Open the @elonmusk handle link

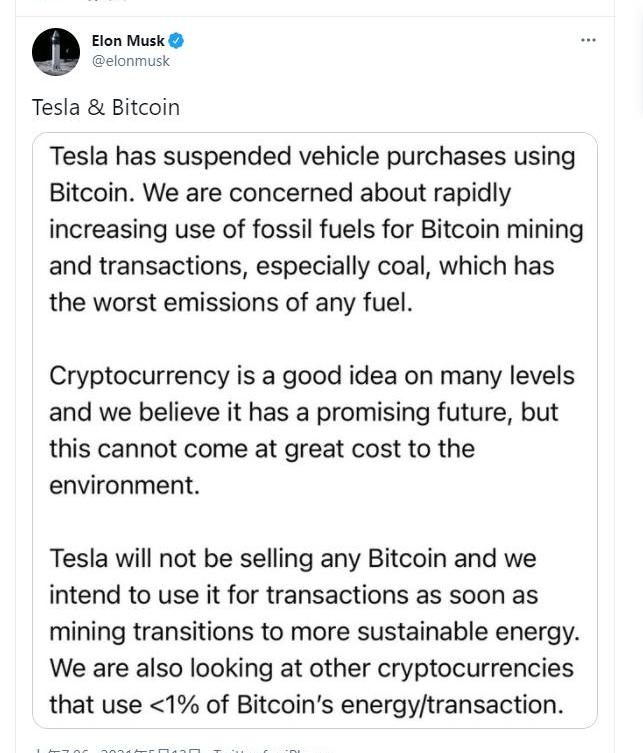click(x=131, y=61)
